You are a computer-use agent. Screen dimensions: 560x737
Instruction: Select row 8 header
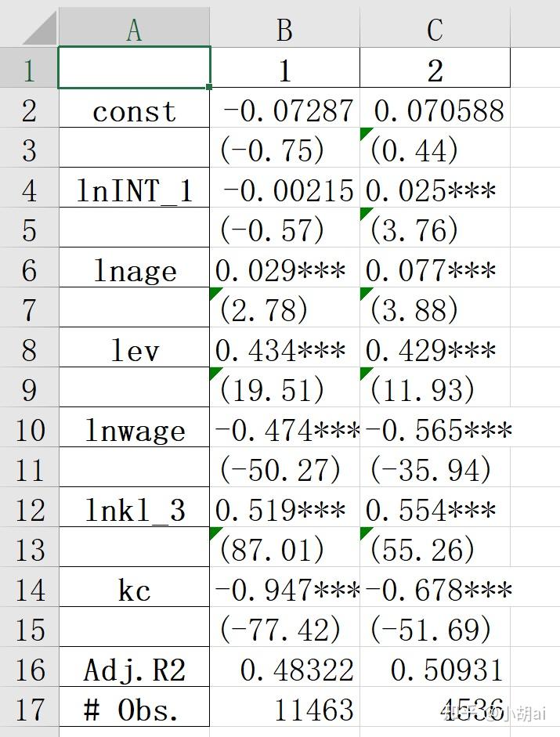(x=29, y=347)
